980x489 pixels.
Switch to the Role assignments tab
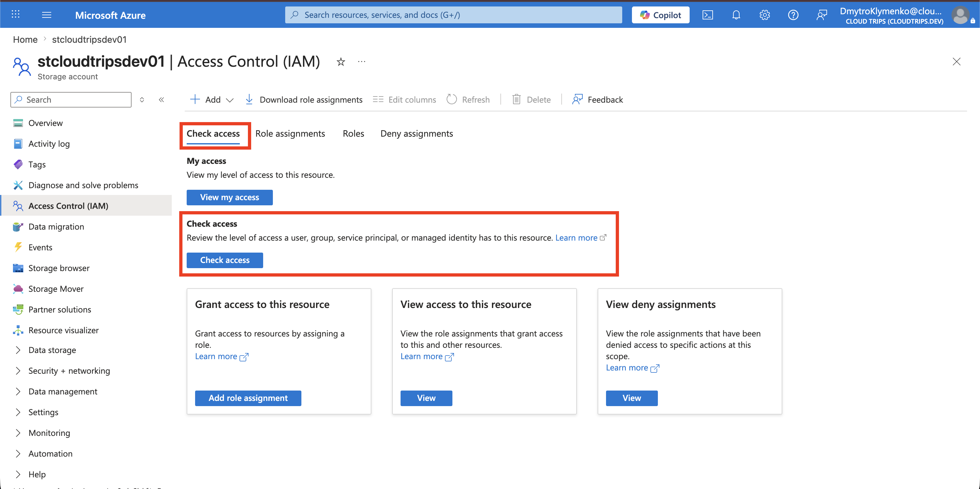(x=290, y=134)
